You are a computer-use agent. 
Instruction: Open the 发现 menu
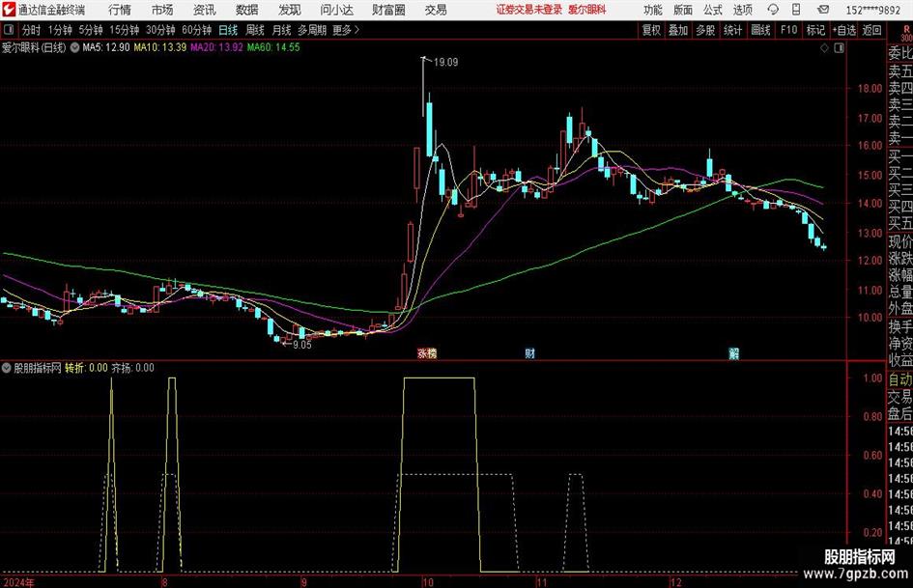(290, 10)
